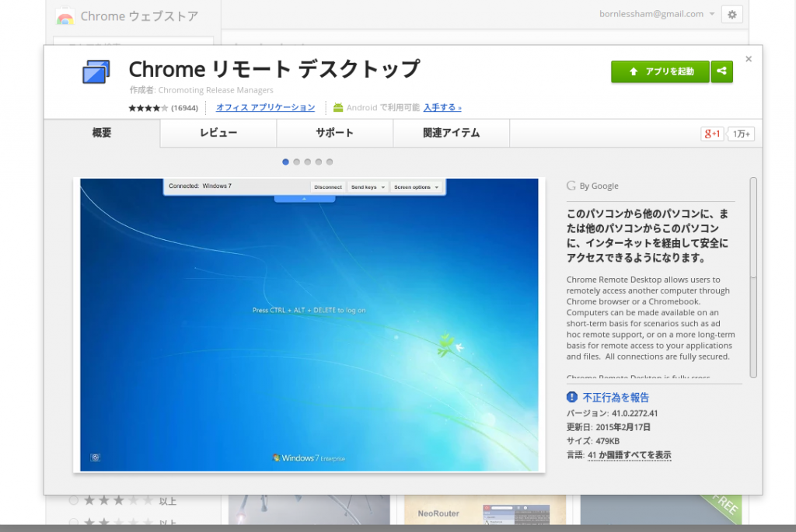Click the (16944) rating count
Screen dimensions: 796x532
pos(185,108)
